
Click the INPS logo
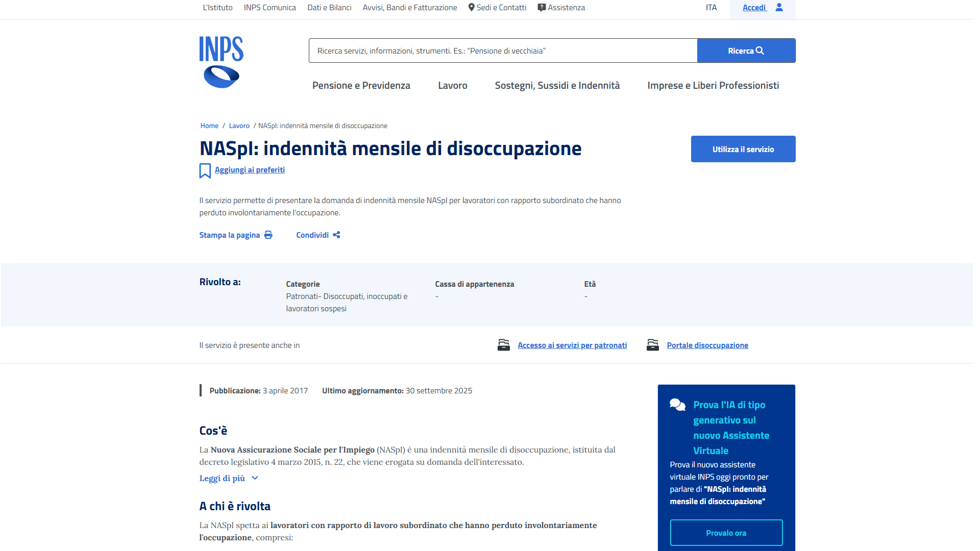click(x=221, y=62)
